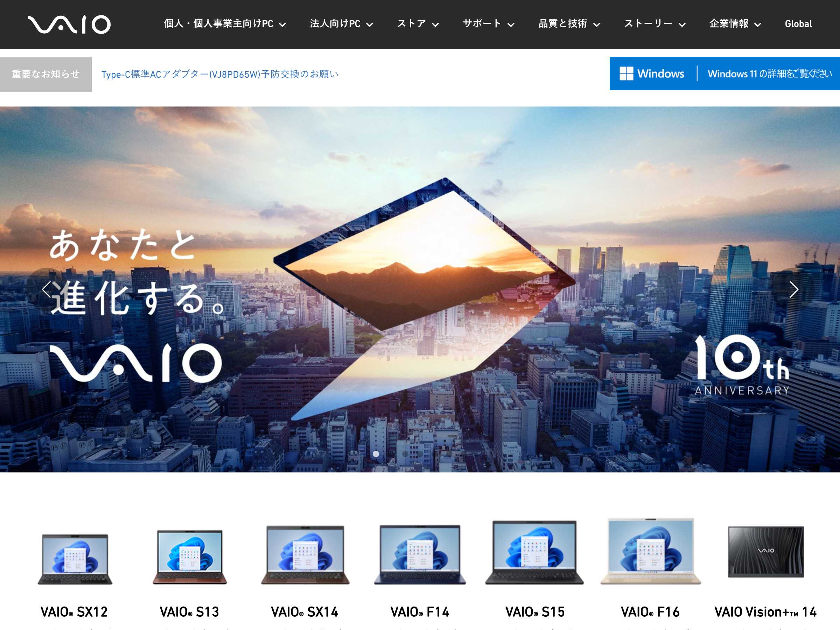
Task: Click Windows 11 の詳細をご覧ください banner text
Action: (769, 73)
